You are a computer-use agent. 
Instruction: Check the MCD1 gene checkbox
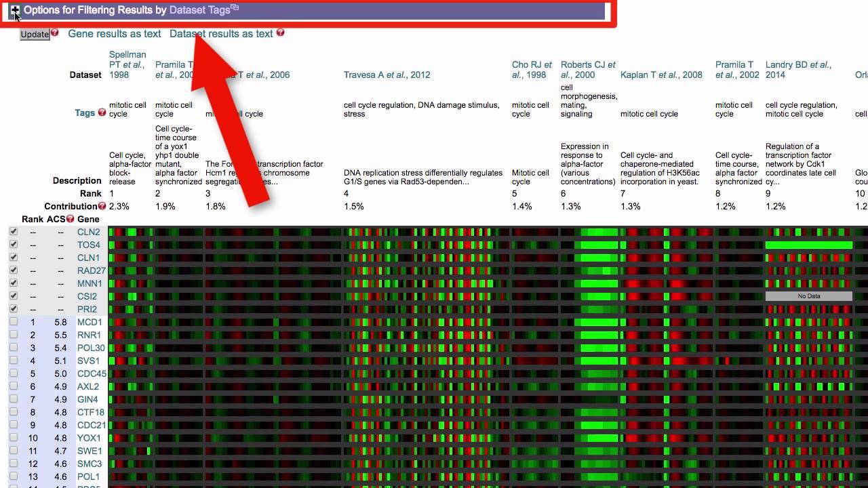point(14,322)
